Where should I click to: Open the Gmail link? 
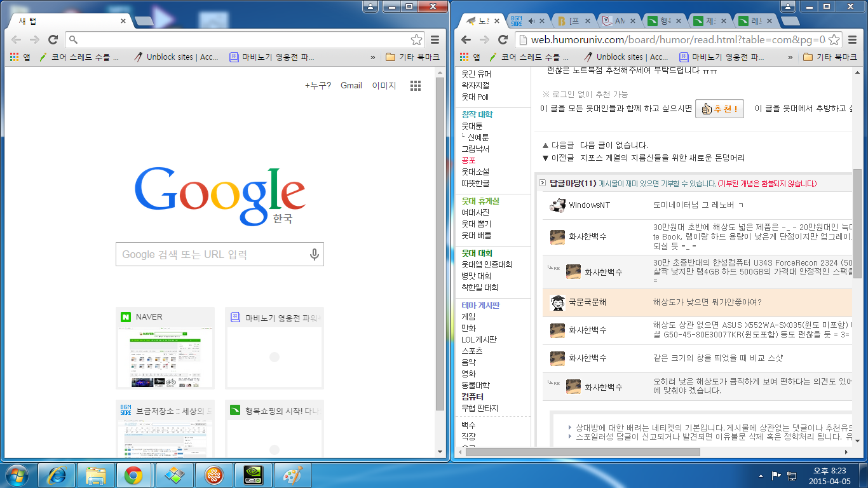point(351,86)
